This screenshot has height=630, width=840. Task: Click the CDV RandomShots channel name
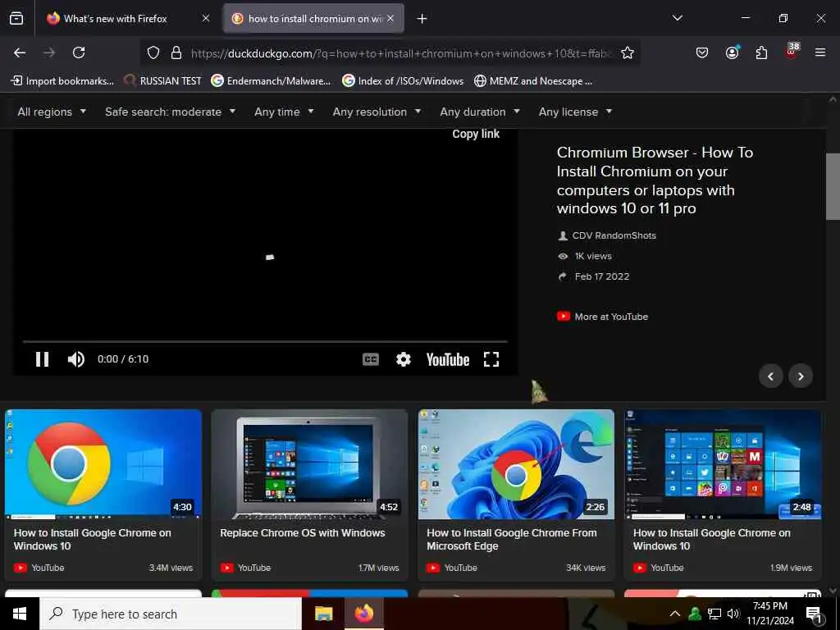614,235
